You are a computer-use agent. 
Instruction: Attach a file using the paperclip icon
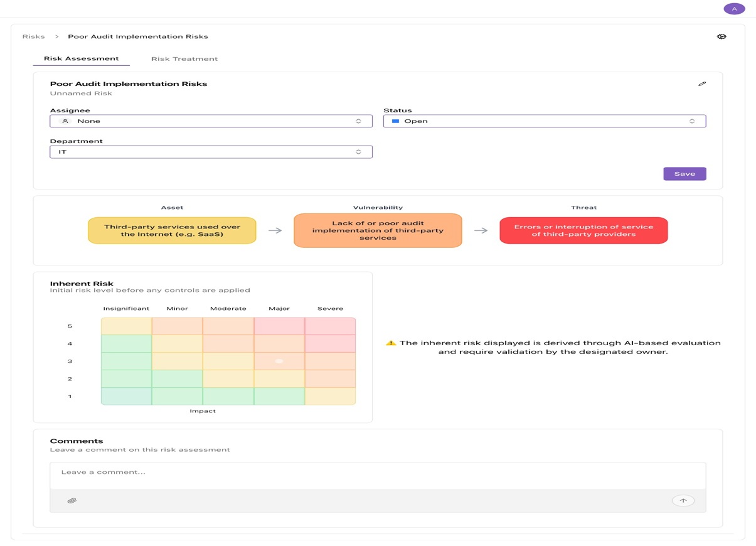[x=72, y=500]
